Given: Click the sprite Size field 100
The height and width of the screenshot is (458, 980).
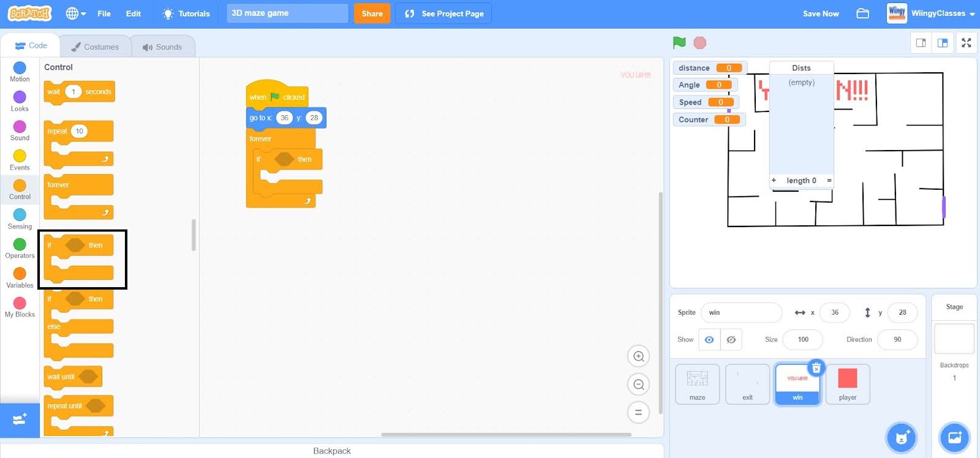Looking at the screenshot, I should [803, 339].
